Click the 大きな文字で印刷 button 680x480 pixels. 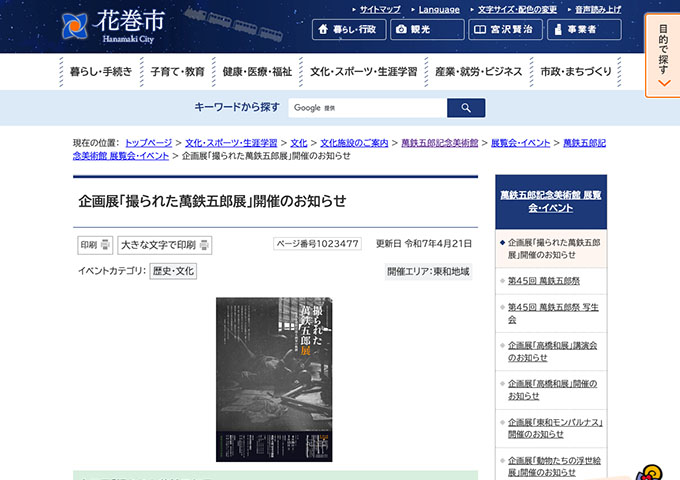click(x=165, y=245)
